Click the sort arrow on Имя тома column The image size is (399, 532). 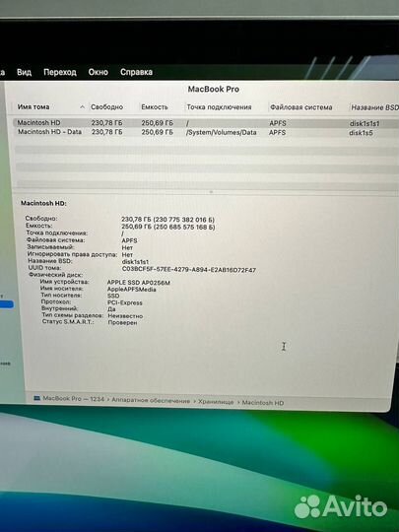[x=82, y=106]
